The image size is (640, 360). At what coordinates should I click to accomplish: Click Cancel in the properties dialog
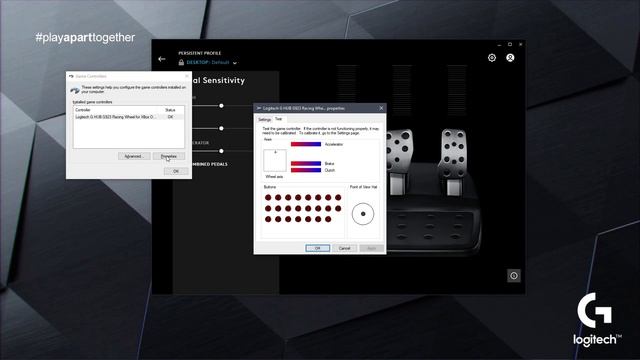click(344, 248)
